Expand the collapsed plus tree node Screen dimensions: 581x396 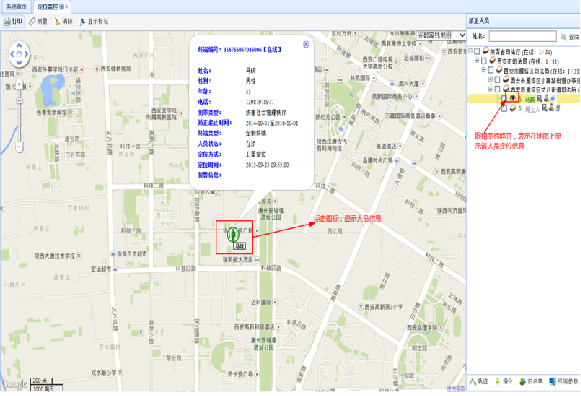pos(490,80)
